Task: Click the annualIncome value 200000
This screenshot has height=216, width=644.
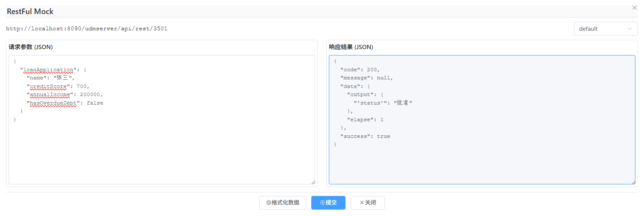Action: tap(90, 94)
